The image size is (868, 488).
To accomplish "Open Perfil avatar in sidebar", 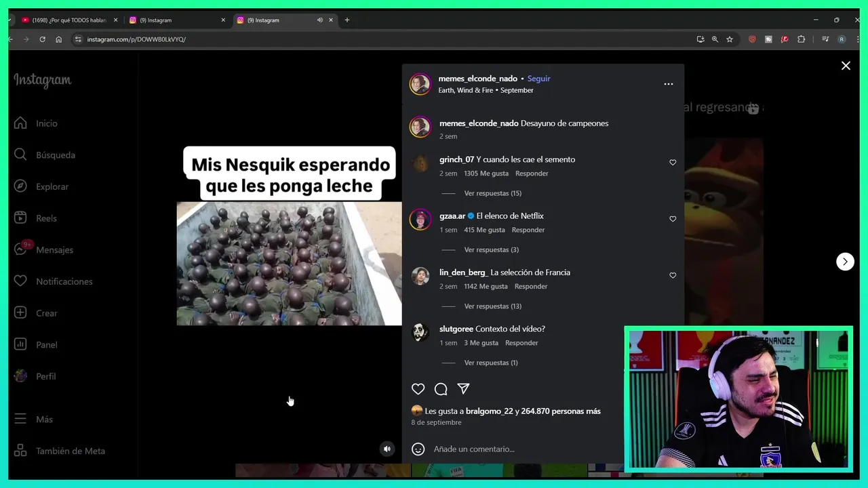I will click(20, 375).
